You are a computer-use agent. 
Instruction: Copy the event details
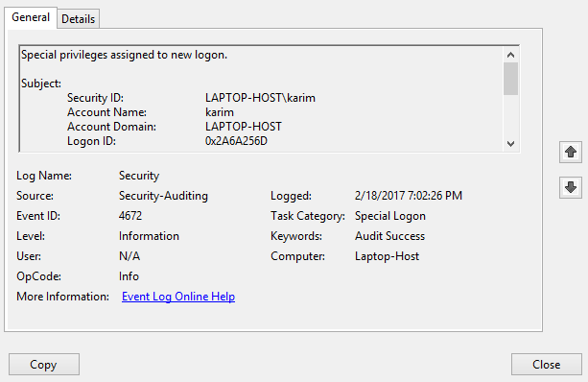[x=44, y=365]
